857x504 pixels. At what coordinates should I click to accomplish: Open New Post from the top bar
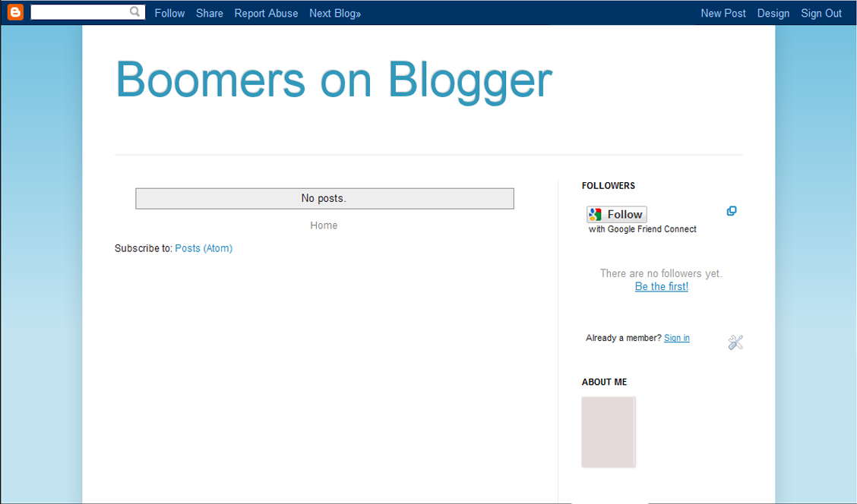pyautogui.click(x=723, y=13)
